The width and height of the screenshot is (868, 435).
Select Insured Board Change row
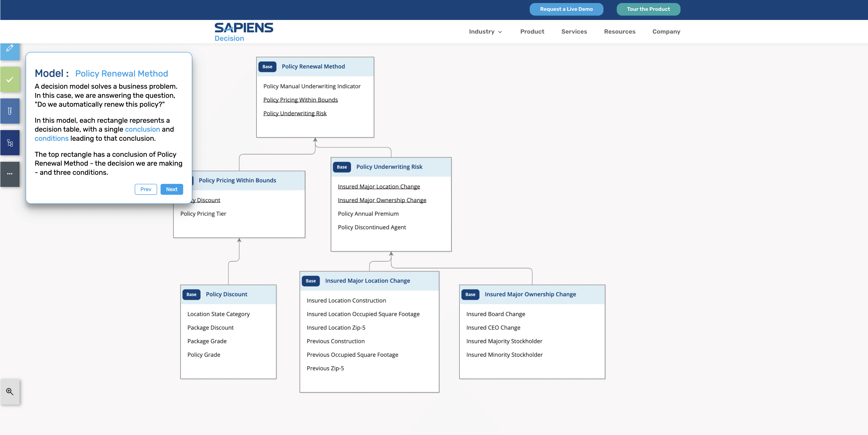point(495,314)
